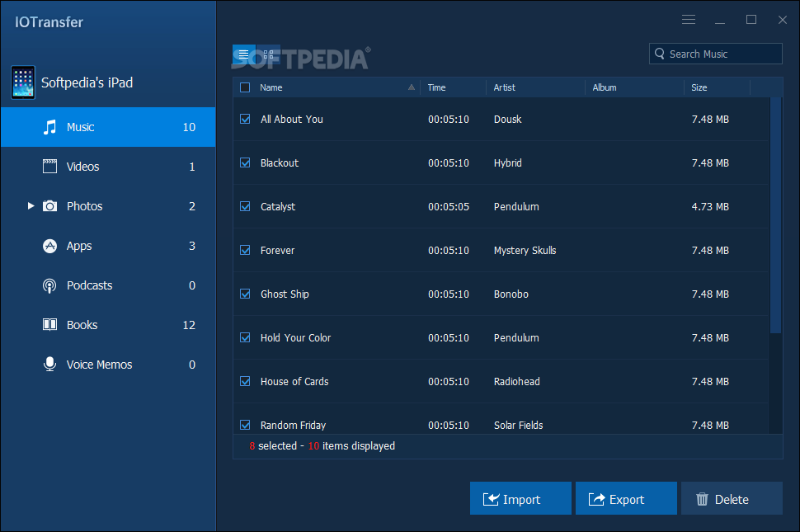Image resolution: width=800 pixels, height=532 pixels.
Task: Click artist 'Solar Fields'
Action: click(519, 426)
